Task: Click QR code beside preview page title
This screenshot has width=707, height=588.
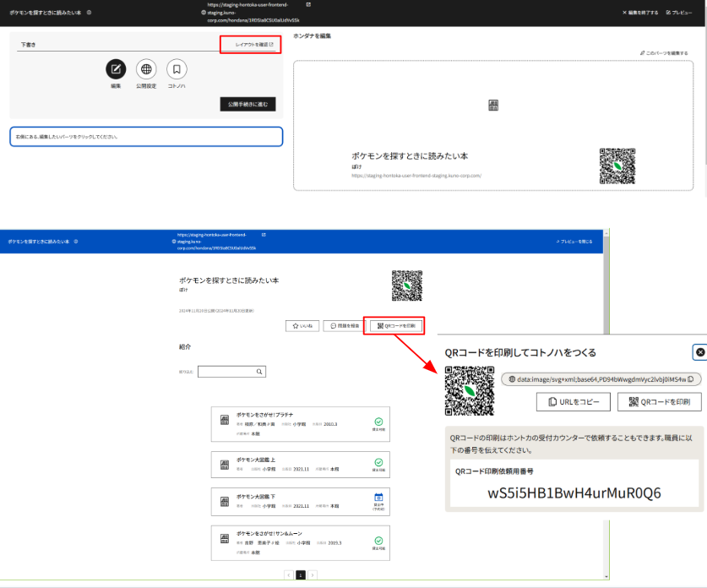Action: pos(407,286)
